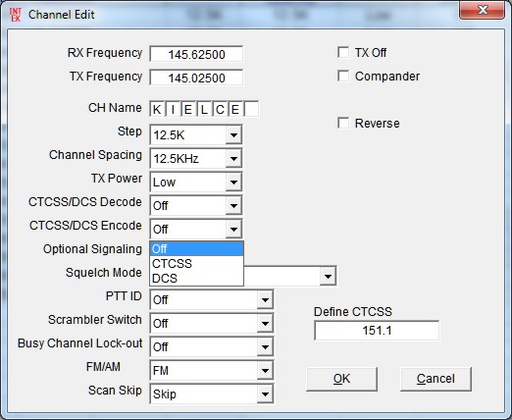Click the RX Frequency field
Viewport: 512px width, 420px height.
(x=196, y=54)
